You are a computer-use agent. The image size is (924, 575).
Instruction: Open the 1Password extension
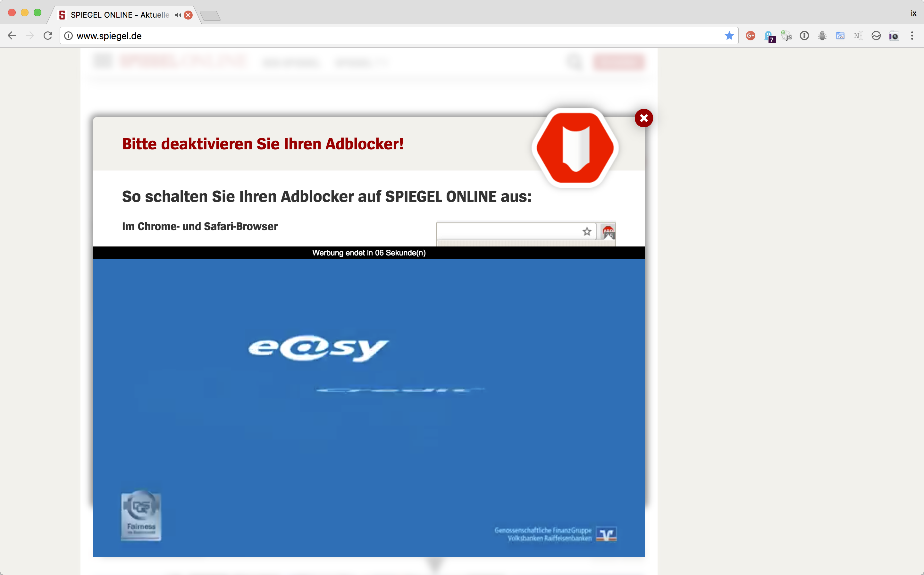coord(804,36)
